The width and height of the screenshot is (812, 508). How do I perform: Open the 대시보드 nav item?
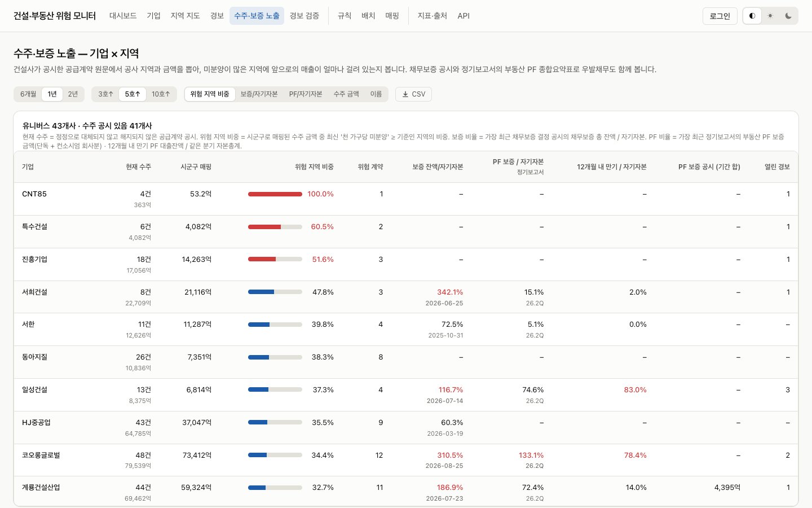(x=123, y=16)
